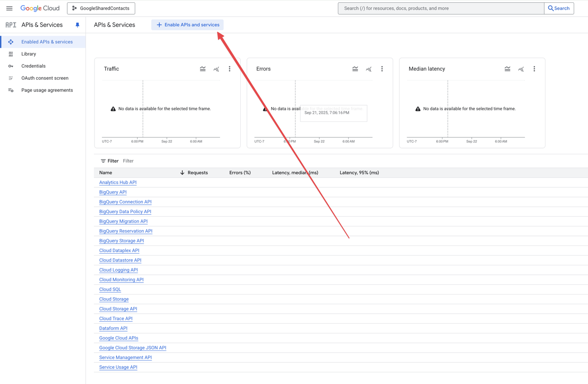The width and height of the screenshot is (588, 384).
Task: Open the BigQuery Storage API link
Action: [121, 241]
